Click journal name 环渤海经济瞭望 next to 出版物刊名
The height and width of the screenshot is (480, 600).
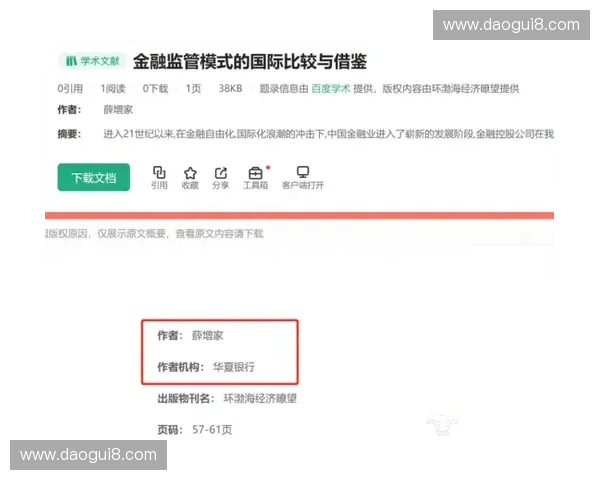click(260, 398)
